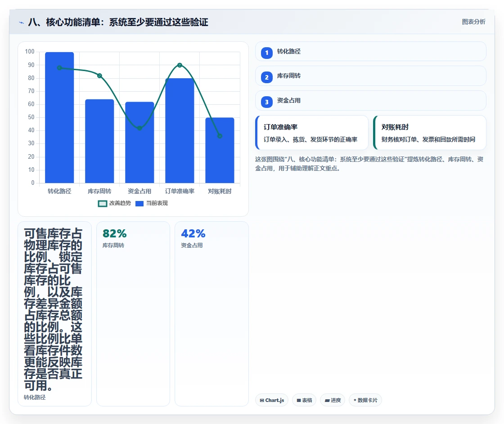Click the 库存周转 bar in chart
This screenshot has height=424, width=504.
pos(99,141)
